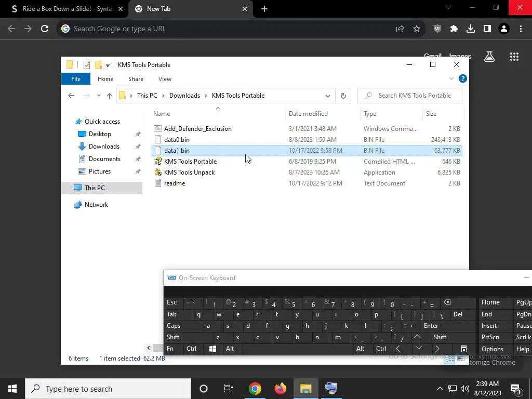This screenshot has height=399, width=532.
Task: Open Firefox from taskbar
Action: click(280, 389)
